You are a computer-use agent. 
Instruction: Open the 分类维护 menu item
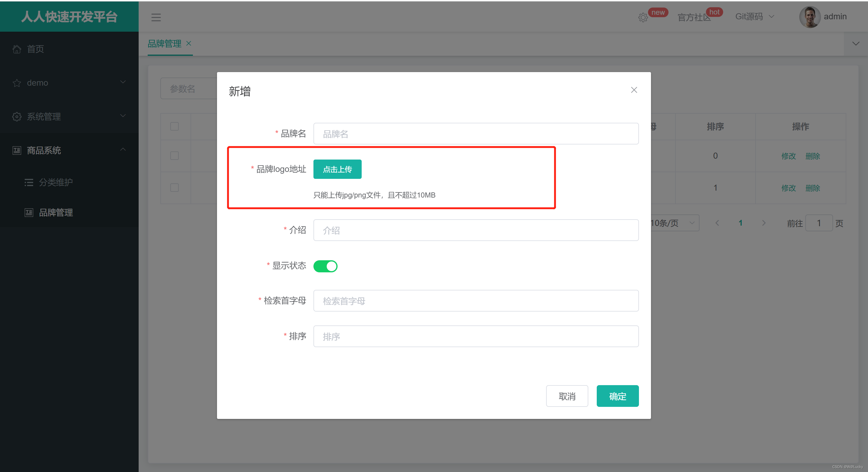click(x=55, y=182)
